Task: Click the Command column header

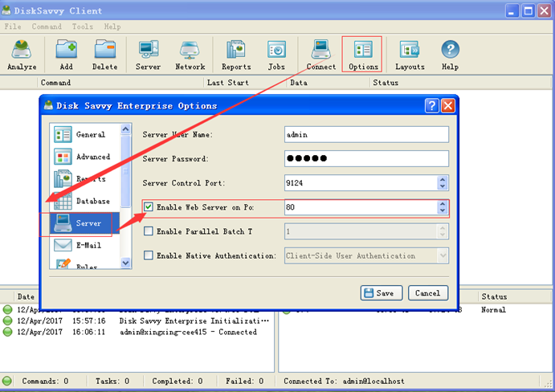Action: click(x=120, y=83)
